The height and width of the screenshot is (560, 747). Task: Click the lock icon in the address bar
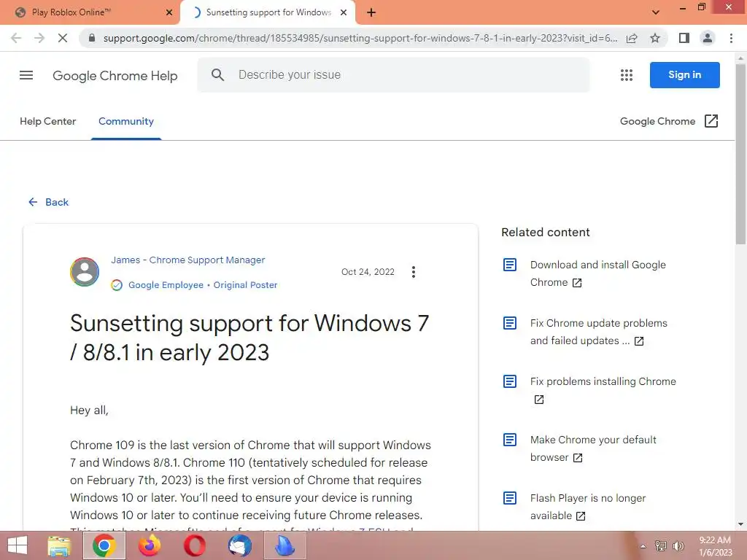92,38
